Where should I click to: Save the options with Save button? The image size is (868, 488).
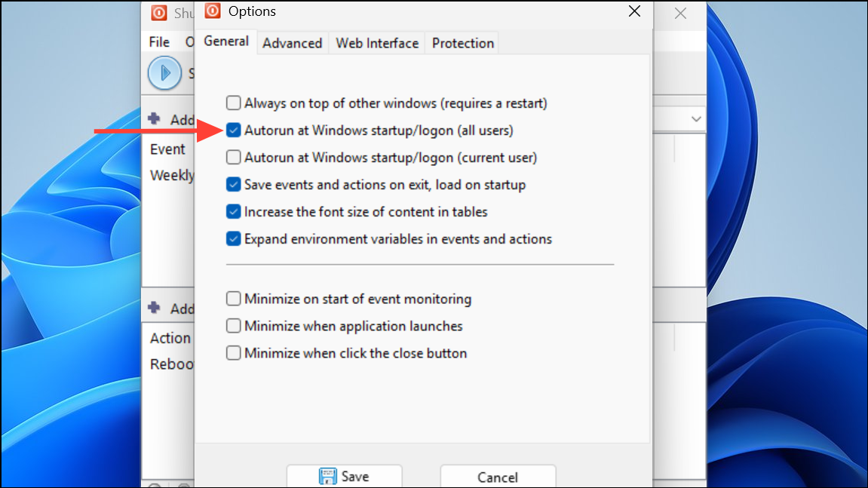tap(345, 477)
